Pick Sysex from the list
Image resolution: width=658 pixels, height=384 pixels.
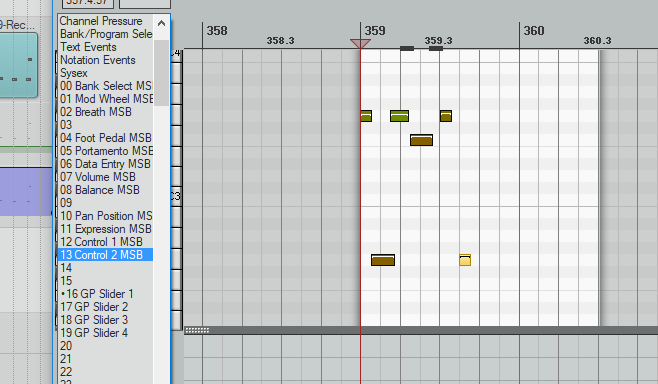105,73
